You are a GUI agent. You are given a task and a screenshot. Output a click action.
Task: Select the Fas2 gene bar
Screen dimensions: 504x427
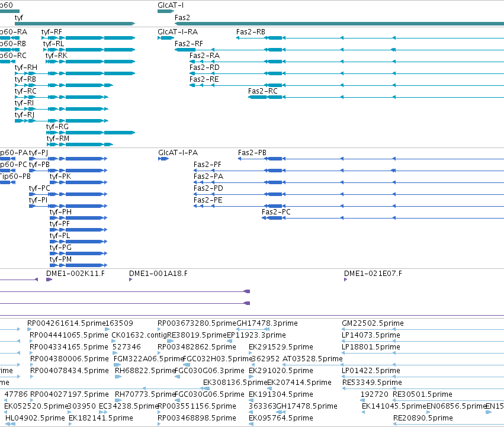(339, 24)
